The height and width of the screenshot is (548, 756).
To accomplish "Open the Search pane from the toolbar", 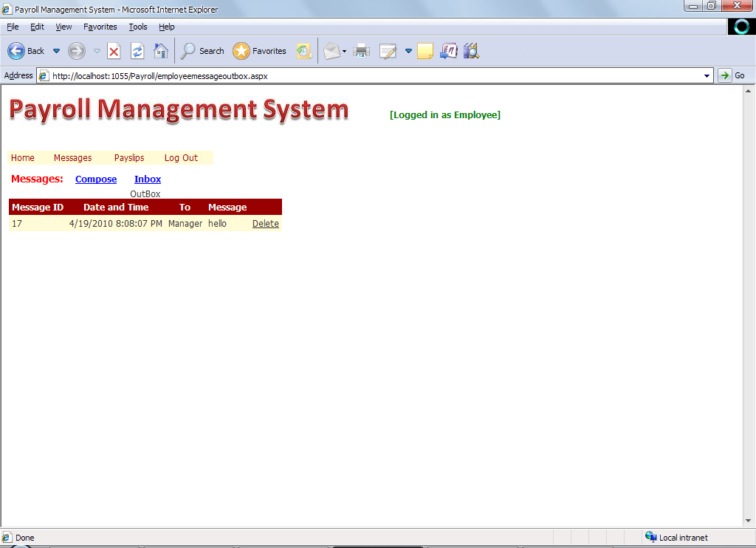I will coord(202,51).
